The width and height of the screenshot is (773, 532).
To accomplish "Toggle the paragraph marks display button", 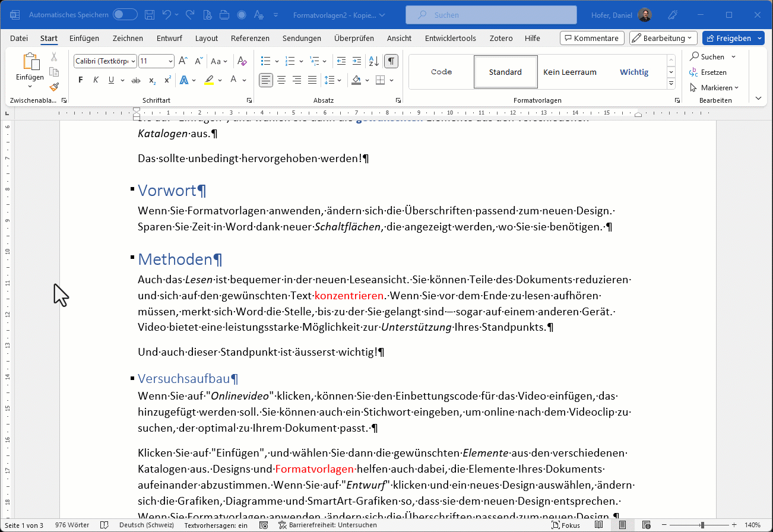I will (x=391, y=61).
